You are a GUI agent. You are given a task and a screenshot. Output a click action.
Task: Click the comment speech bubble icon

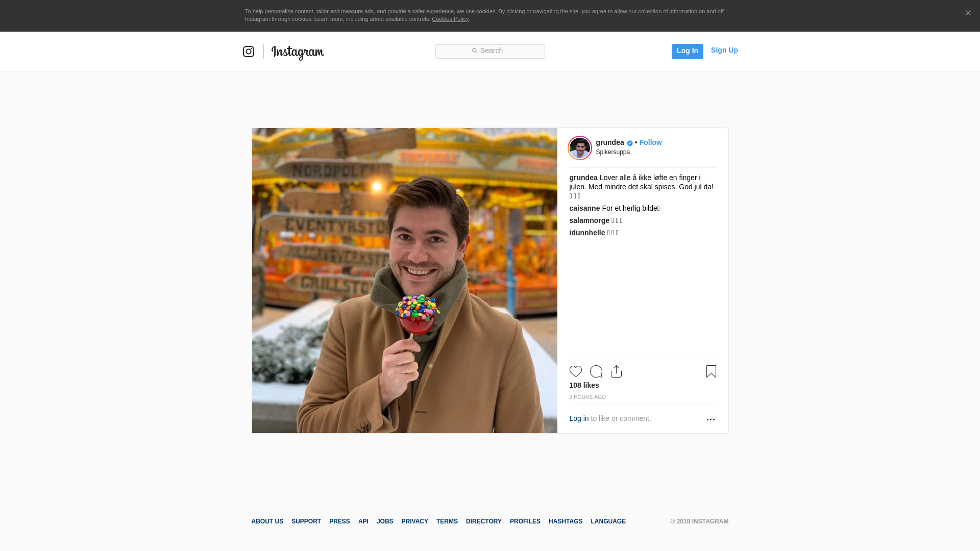pos(596,371)
